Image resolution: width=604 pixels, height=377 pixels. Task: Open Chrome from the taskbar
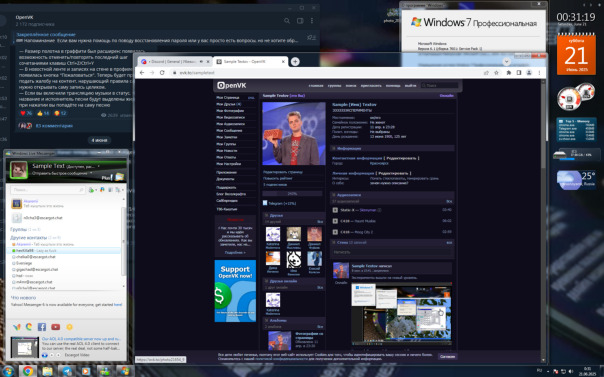tap(27, 371)
